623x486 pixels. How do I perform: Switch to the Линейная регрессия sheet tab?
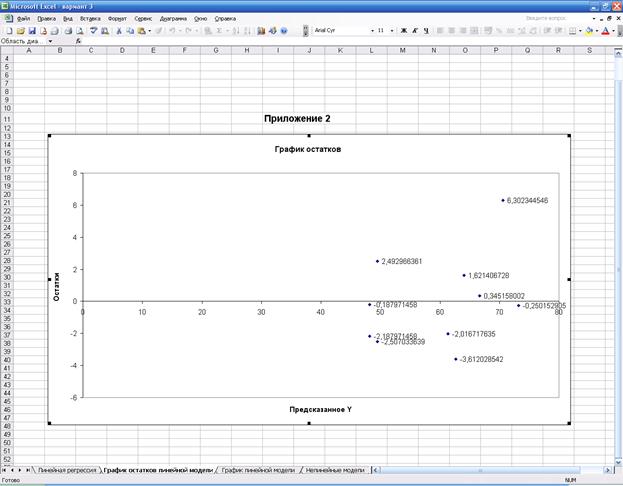pyautogui.click(x=67, y=468)
